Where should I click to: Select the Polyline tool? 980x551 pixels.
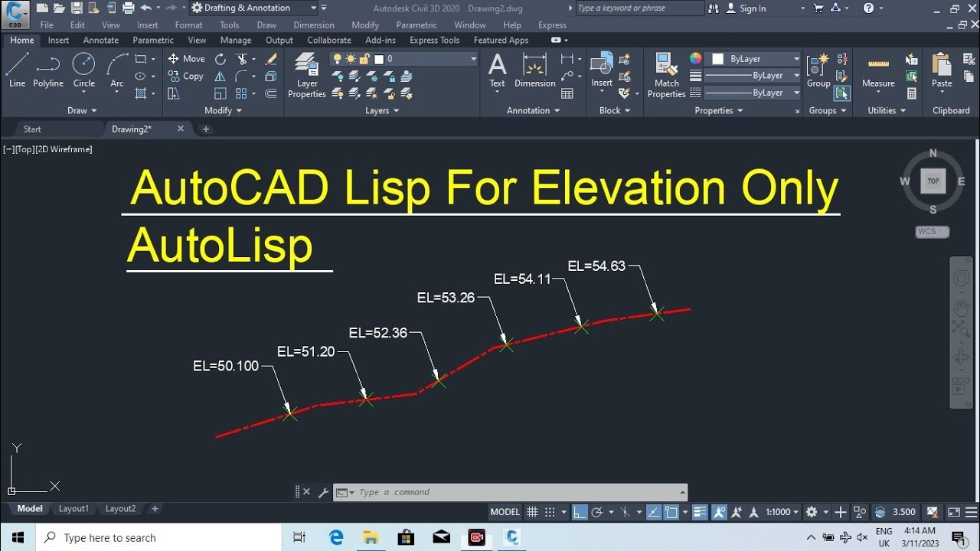48,70
